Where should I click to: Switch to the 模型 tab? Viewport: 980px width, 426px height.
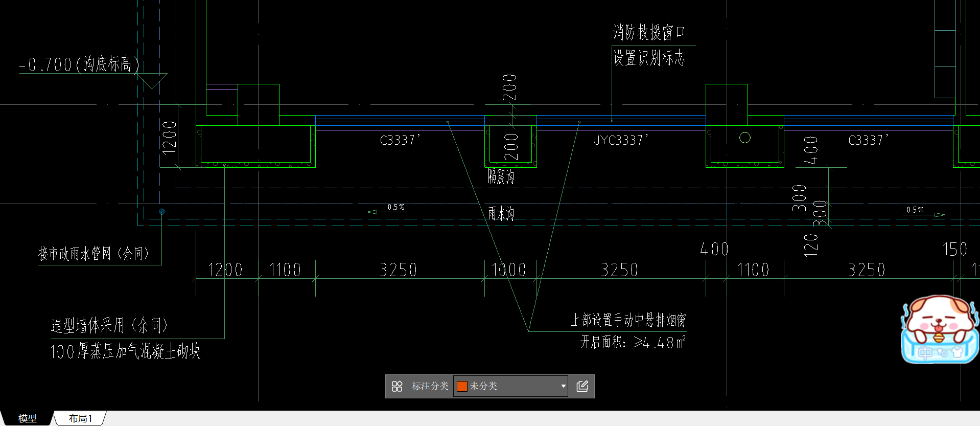pyautogui.click(x=28, y=418)
